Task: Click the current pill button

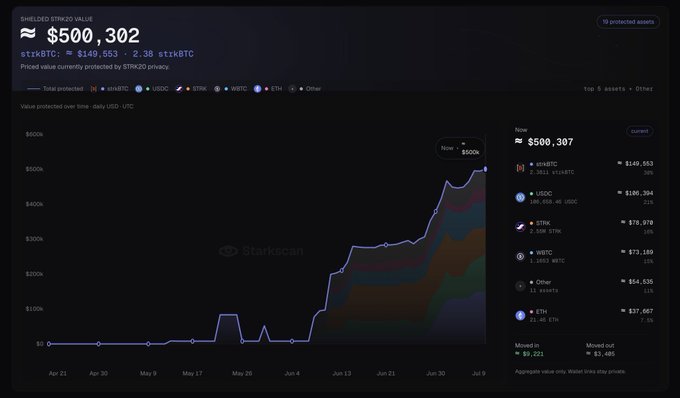Action: coord(640,131)
